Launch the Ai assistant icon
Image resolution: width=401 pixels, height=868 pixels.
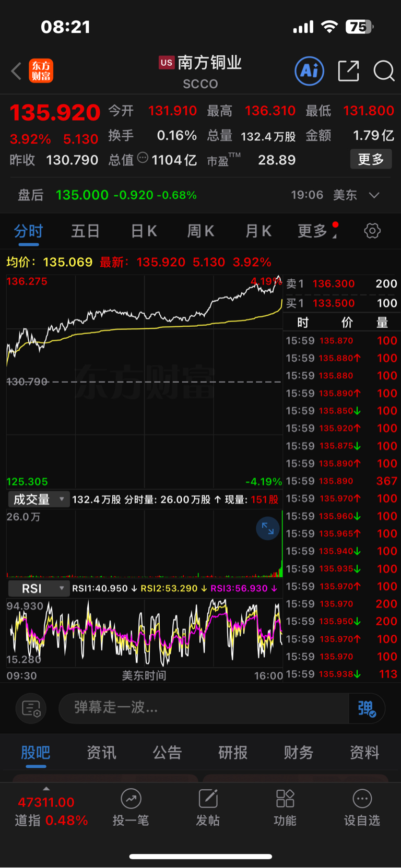click(x=310, y=71)
